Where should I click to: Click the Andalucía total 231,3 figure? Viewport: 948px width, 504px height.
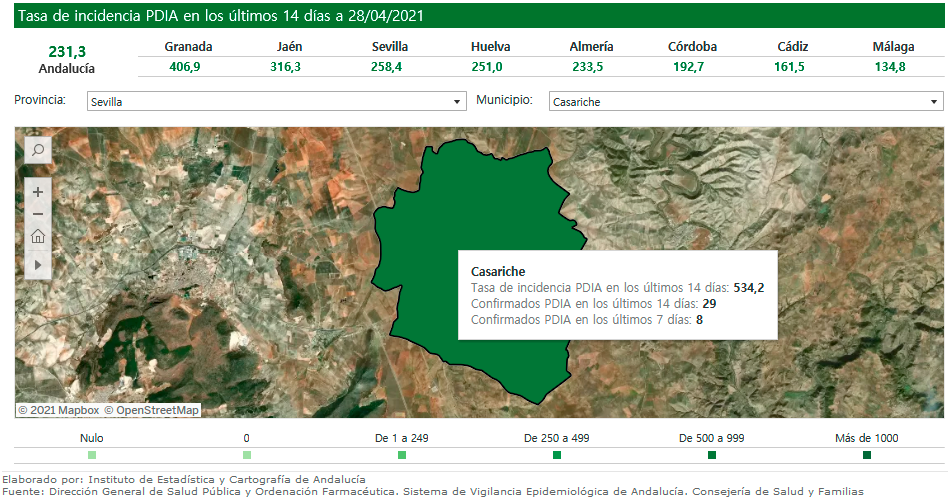(67, 51)
